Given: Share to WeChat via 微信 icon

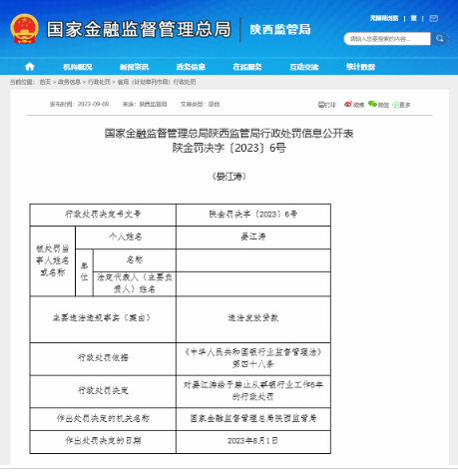Looking at the screenshot, I should [378, 105].
